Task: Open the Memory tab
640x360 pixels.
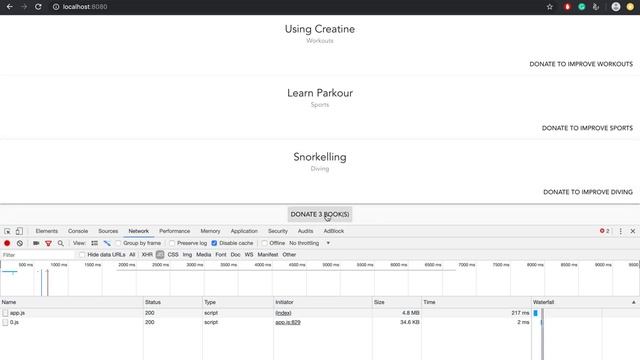Action: tap(210, 231)
